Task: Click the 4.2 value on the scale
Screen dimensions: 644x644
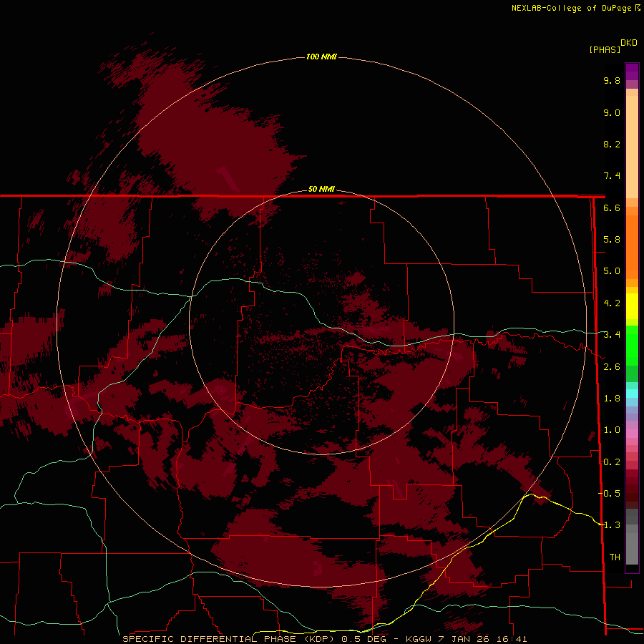Action: tap(612, 303)
